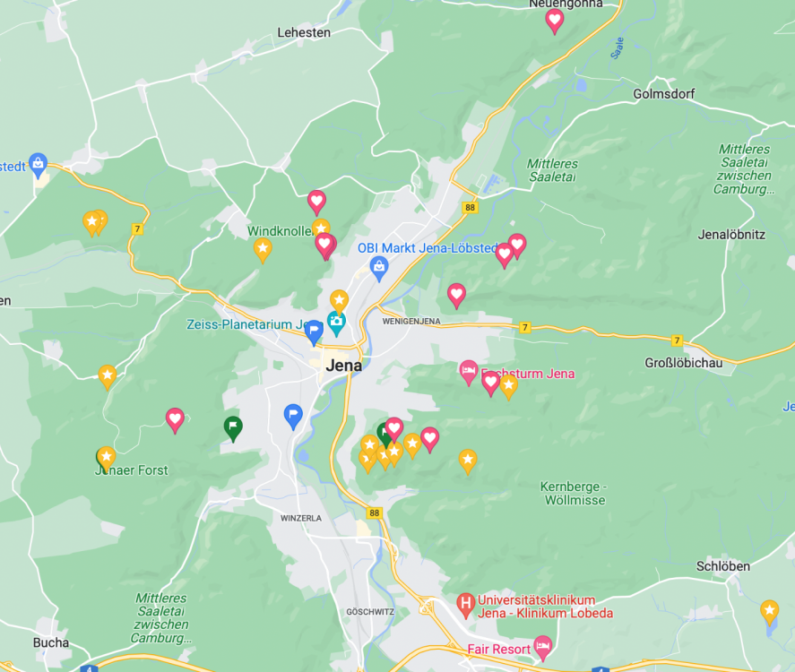Select the heart pin near Neuengönna

[555, 21]
